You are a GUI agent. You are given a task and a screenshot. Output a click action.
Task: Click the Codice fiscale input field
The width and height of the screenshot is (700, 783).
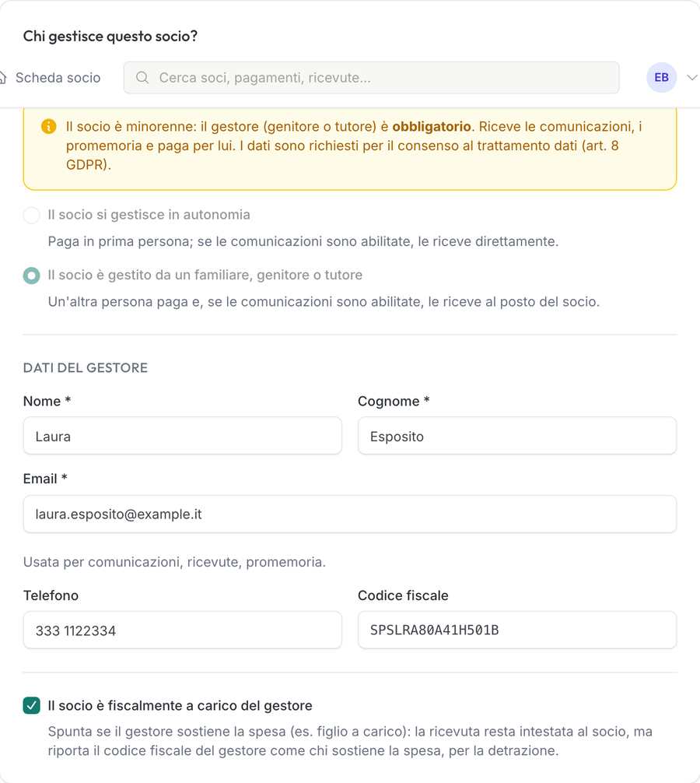517,630
